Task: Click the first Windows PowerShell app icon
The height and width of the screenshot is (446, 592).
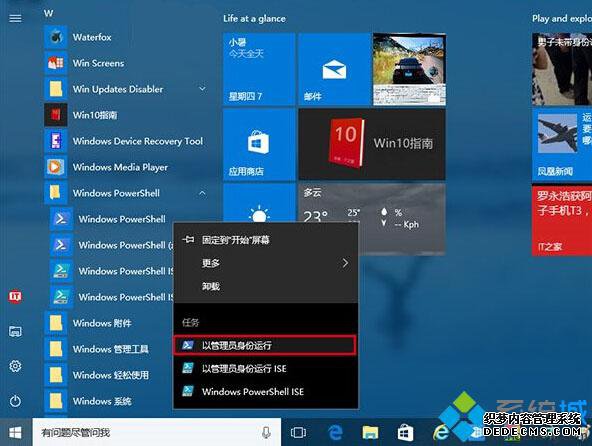Action: (x=62, y=219)
